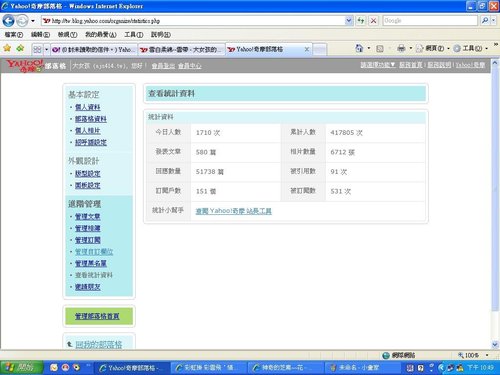Click the globe Internet zone status icon
This screenshot has width=500, height=375.
coord(386,355)
